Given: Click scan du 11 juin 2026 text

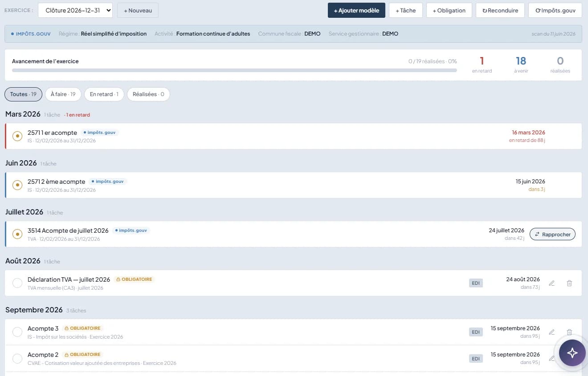Looking at the screenshot, I should coord(553,34).
